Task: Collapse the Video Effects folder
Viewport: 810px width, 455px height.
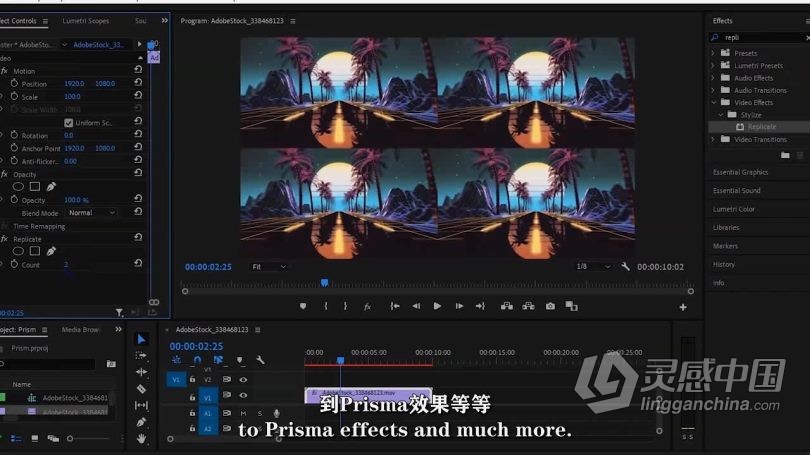Action: 713,103
